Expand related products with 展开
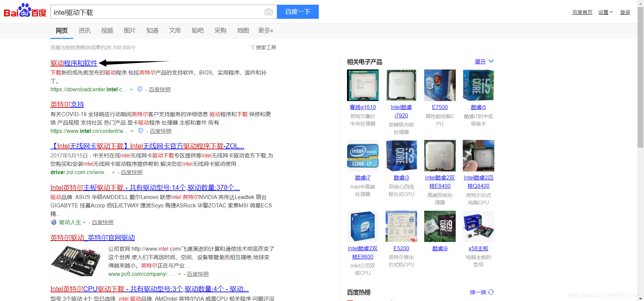 484,61
